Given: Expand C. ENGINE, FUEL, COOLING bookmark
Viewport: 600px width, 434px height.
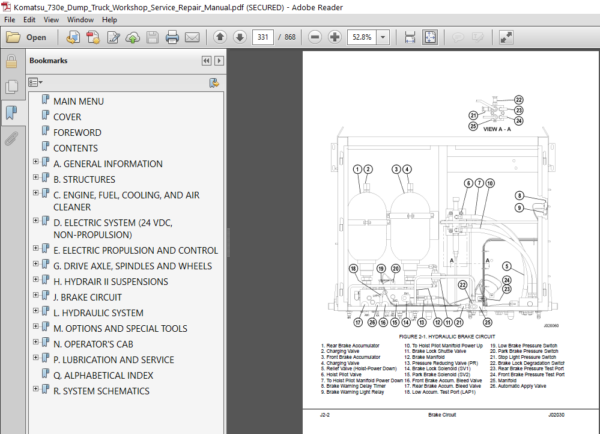Looking at the screenshot, I should pyautogui.click(x=36, y=193).
